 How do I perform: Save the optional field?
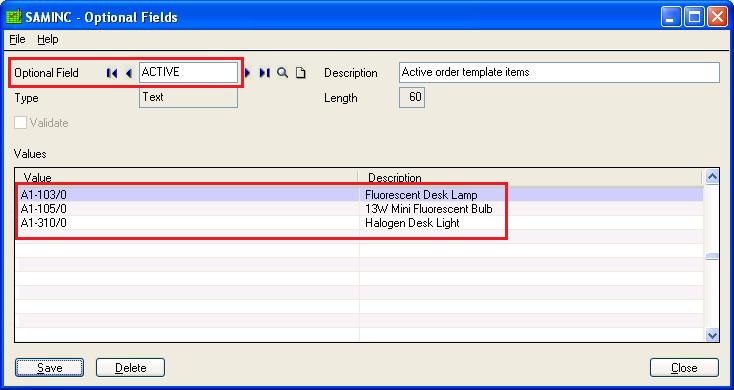point(50,368)
